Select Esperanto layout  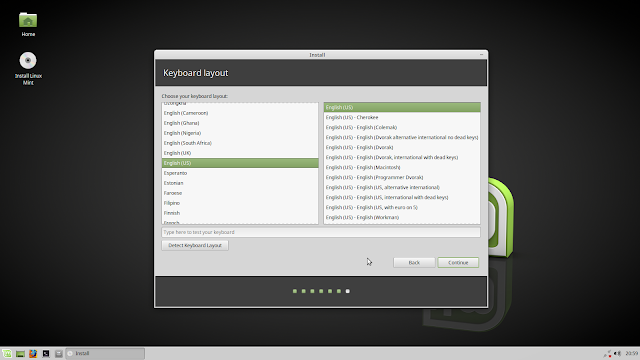point(240,173)
